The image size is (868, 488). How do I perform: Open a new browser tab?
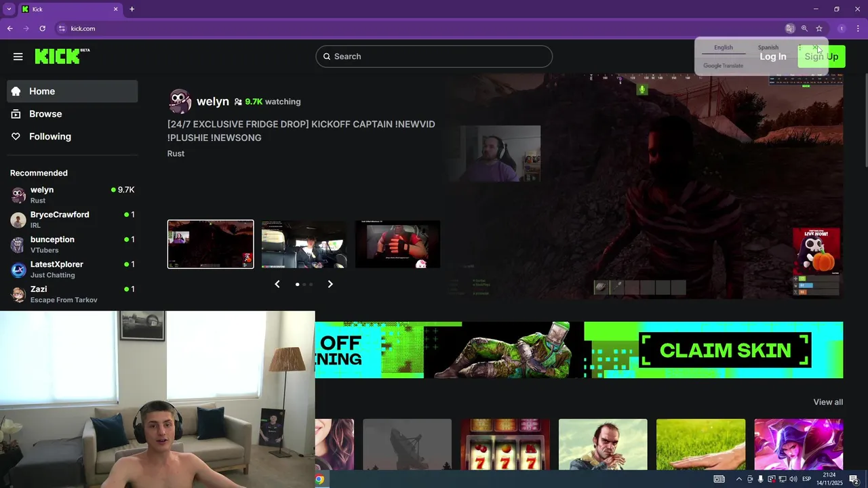coord(132,9)
